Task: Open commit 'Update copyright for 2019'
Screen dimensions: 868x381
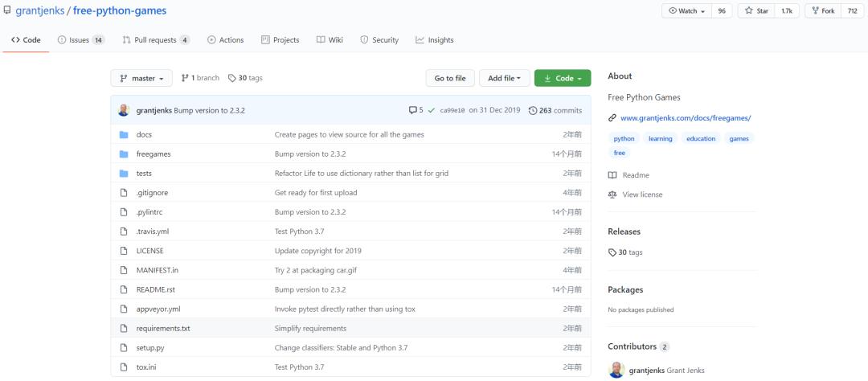Action: 317,251
